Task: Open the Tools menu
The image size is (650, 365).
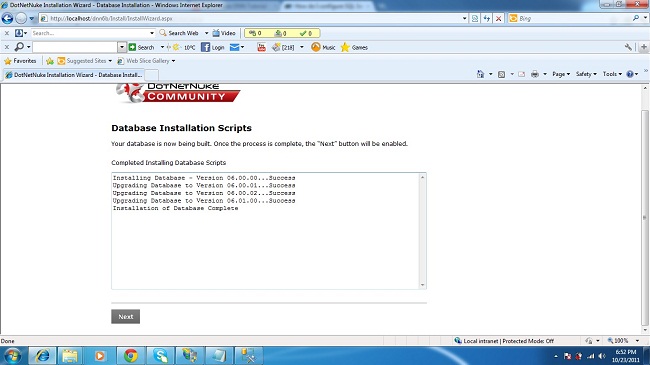Action: [612, 74]
